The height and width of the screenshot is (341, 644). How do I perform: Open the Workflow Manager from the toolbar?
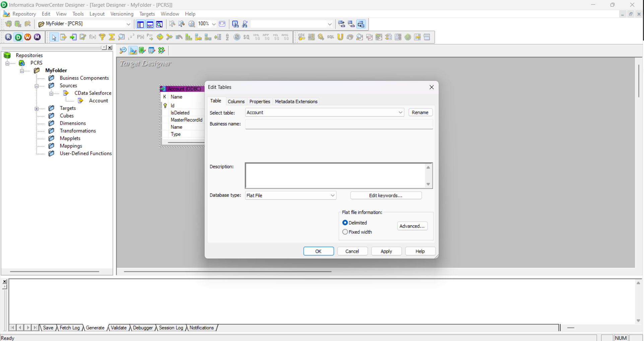(27, 37)
